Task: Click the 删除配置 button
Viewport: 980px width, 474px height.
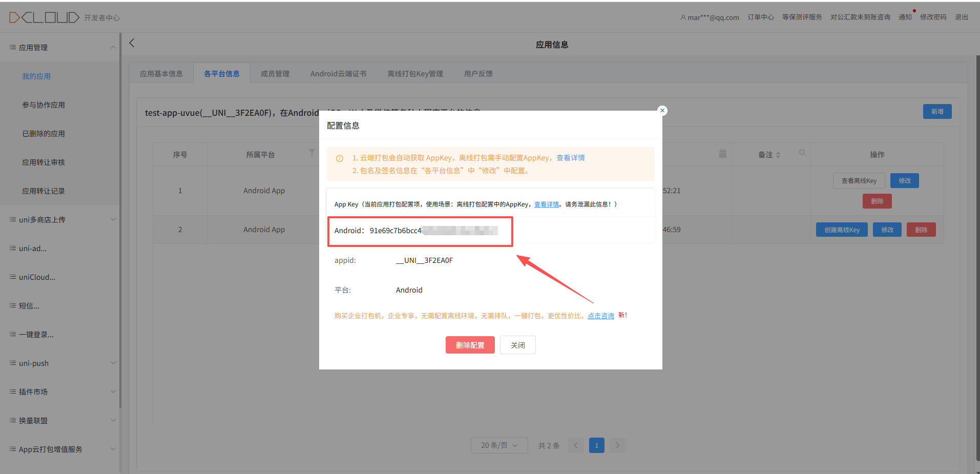Action: [x=470, y=345]
